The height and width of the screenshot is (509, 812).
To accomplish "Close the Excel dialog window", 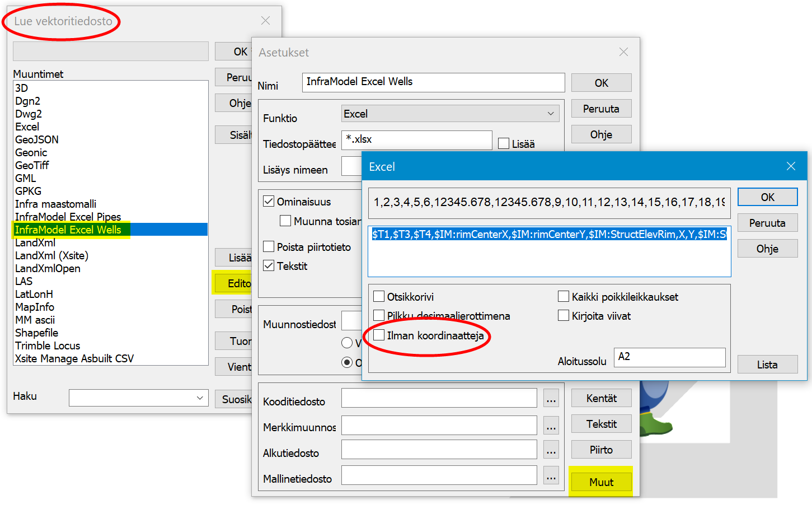I will point(790,166).
